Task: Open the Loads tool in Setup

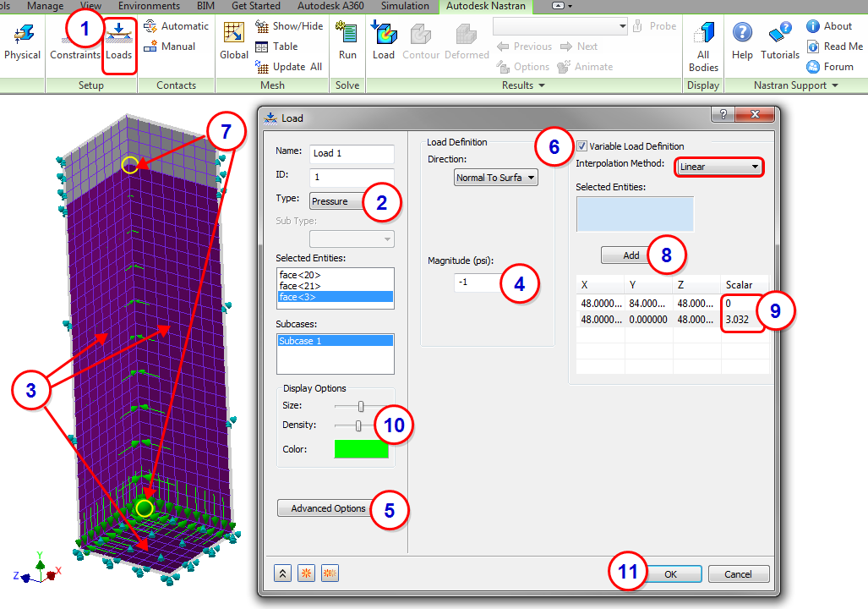Action: pyautogui.click(x=119, y=43)
